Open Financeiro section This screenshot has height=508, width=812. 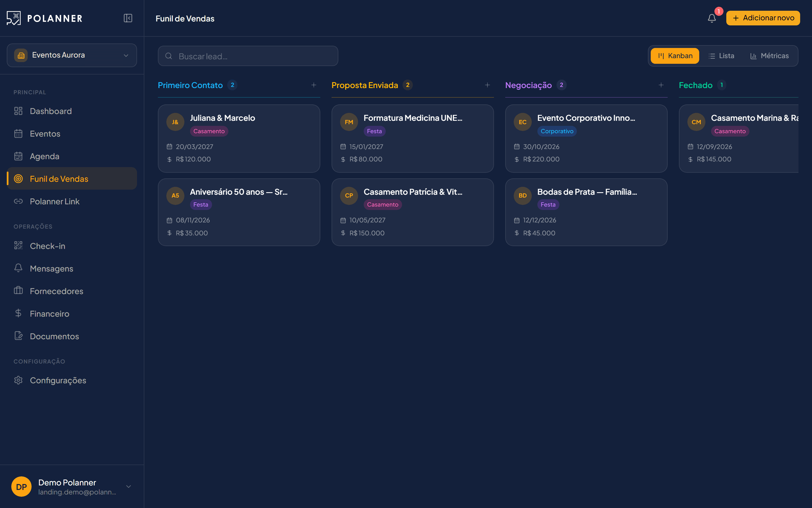point(72,314)
